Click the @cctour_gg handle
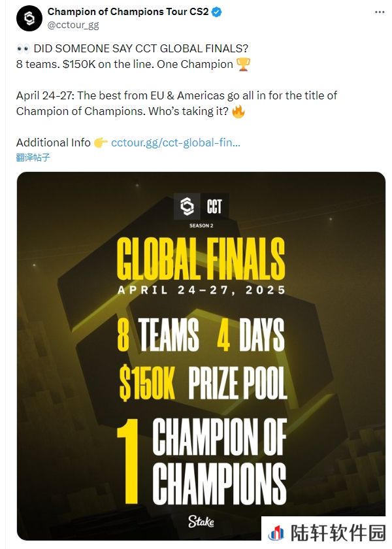Viewport: 392px width, 549px height. coord(73,25)
